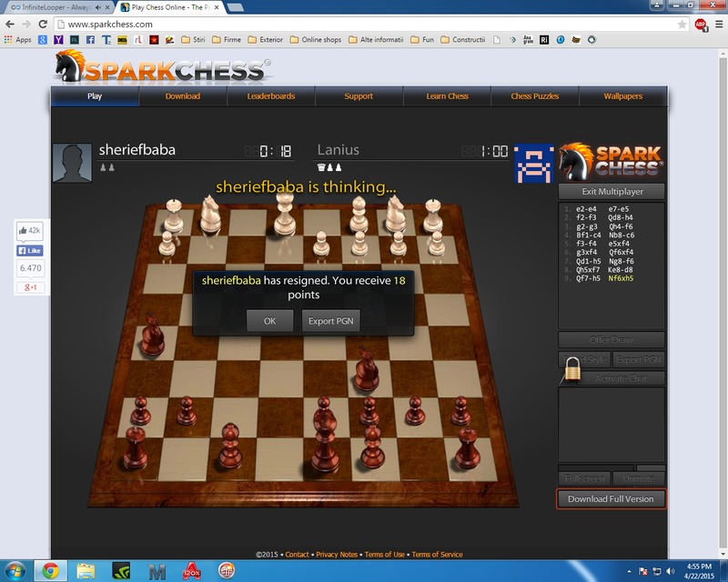Open the Download menu item
The height and width of the screenshot is (582, 728).
[183, 96]
